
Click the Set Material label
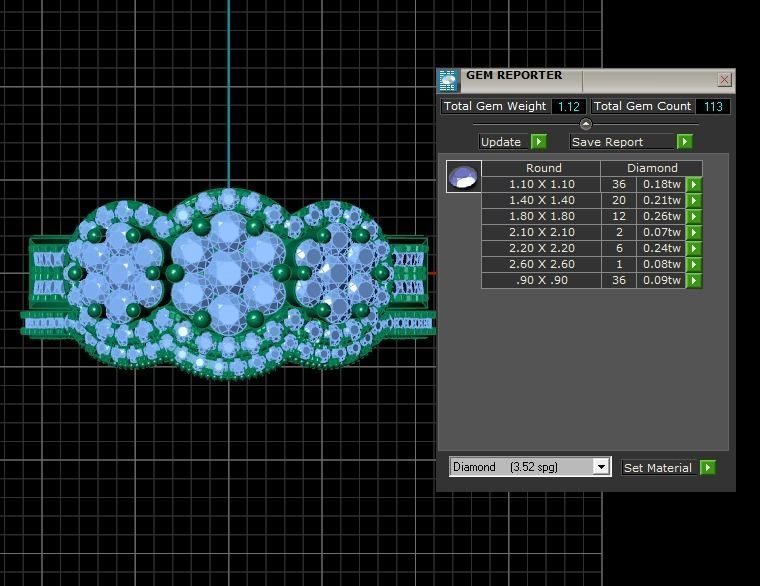(658, 468)
